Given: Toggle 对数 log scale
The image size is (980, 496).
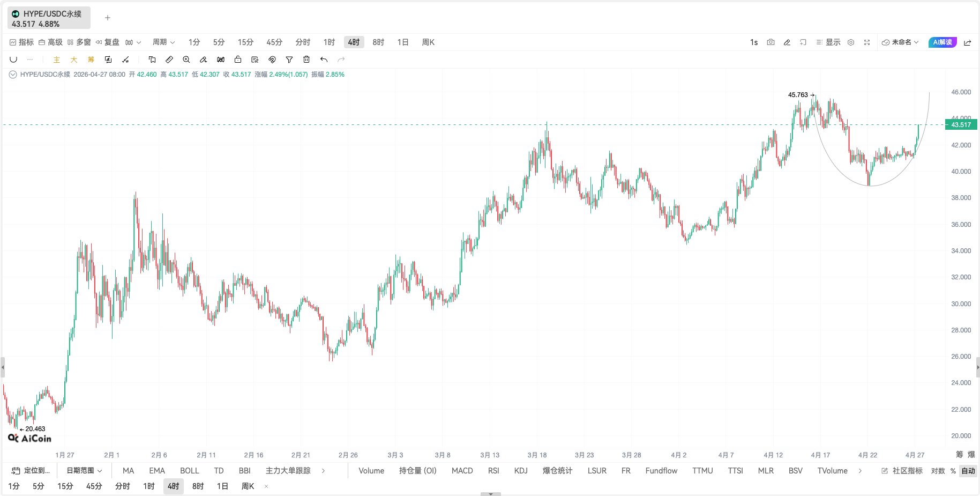Looking at the screenshot, I should [938, 471].
